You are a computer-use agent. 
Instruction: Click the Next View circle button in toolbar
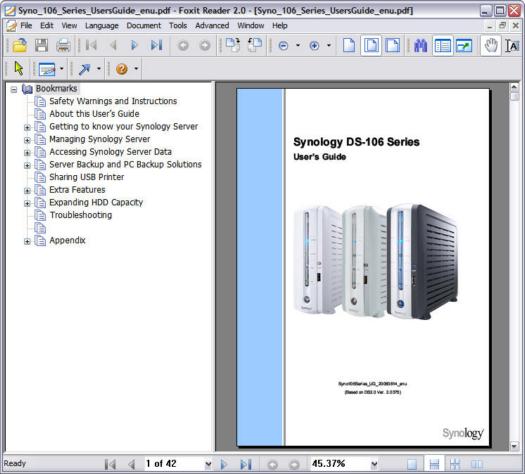[205, 46]
